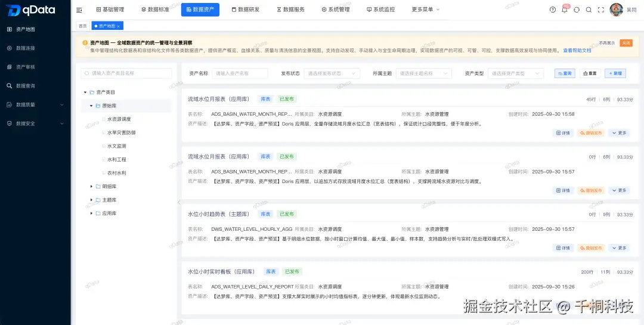Image resolution: width=644 pixels, height=325 pixels.
Task: Open the 数据研发 top menu
Action: coord(246,10)
